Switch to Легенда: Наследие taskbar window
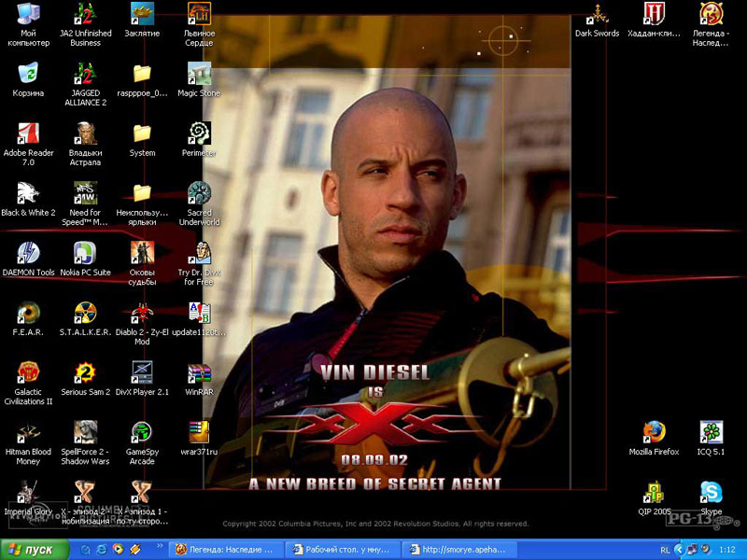This screenshot has width=747, height=560. click(226, 550)
